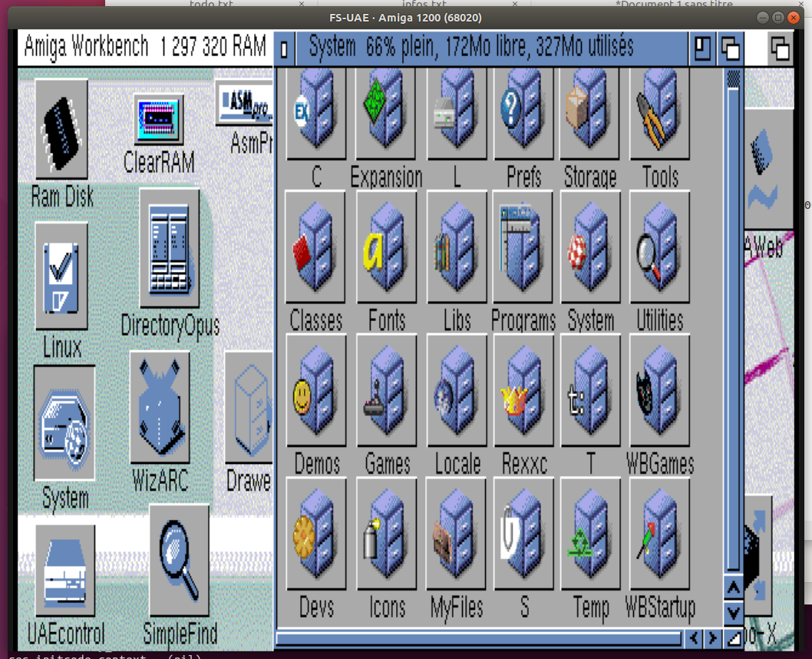
Task: Select the System hard disk desktop icon
Action: pos(64,422)
